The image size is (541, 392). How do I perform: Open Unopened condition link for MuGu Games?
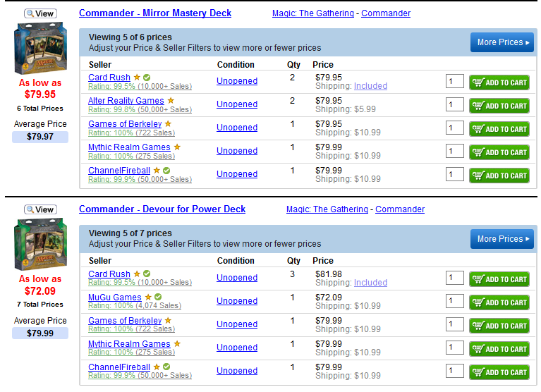[x=237, y=301]
